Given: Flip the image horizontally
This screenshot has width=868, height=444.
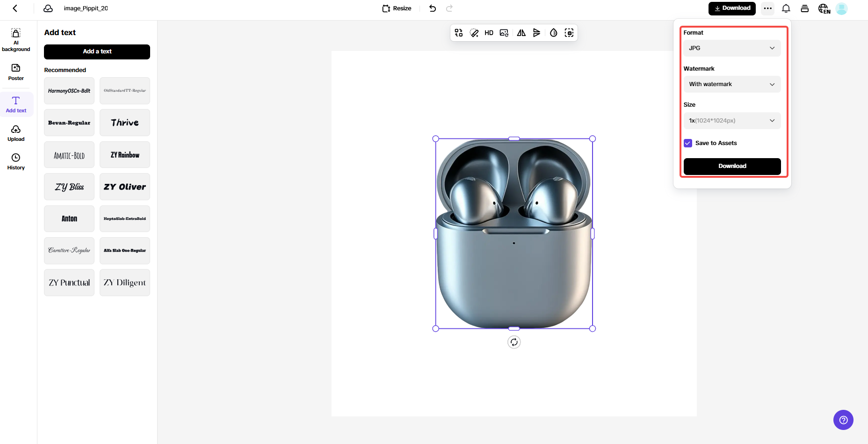Looking at the screenshot, I should pos(521,33).
